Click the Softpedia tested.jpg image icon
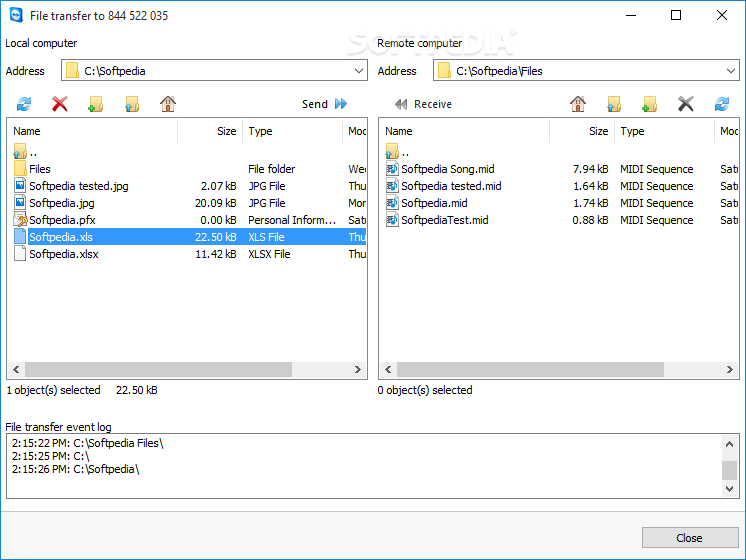Image resolution: width=746 pixels, height=560 pixels. point(20,186)
